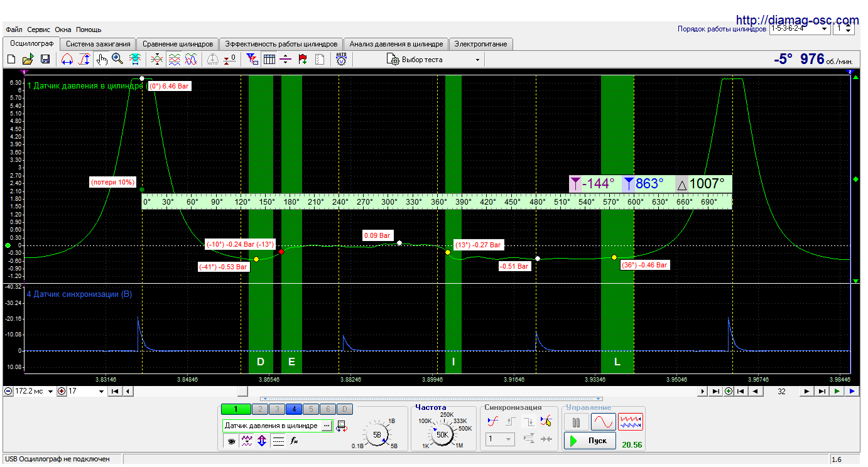Toggle the waveform filter zigzag button

pos(247,441)
